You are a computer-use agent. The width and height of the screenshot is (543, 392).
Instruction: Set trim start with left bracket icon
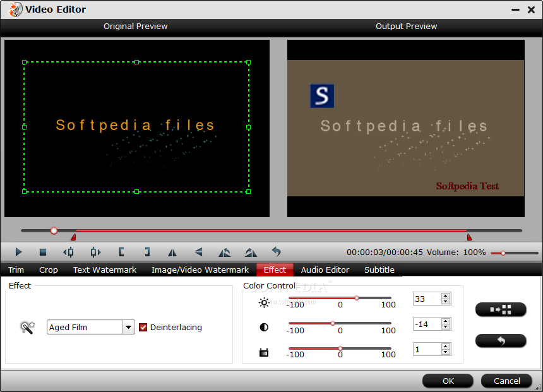tap(121, 252)
